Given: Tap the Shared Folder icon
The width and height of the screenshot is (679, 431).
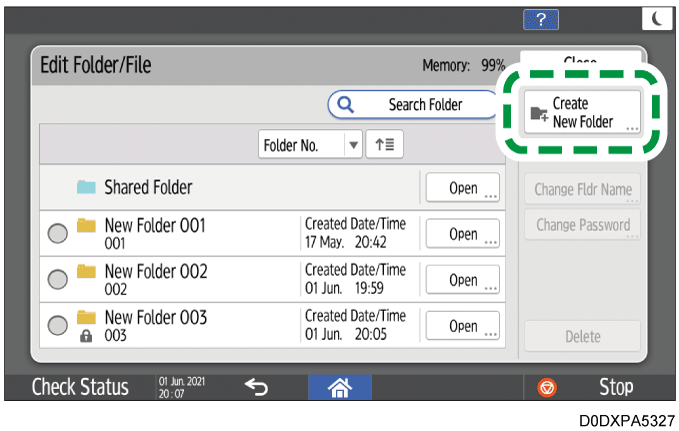Looking at the screenshot, I should (87, 188).
